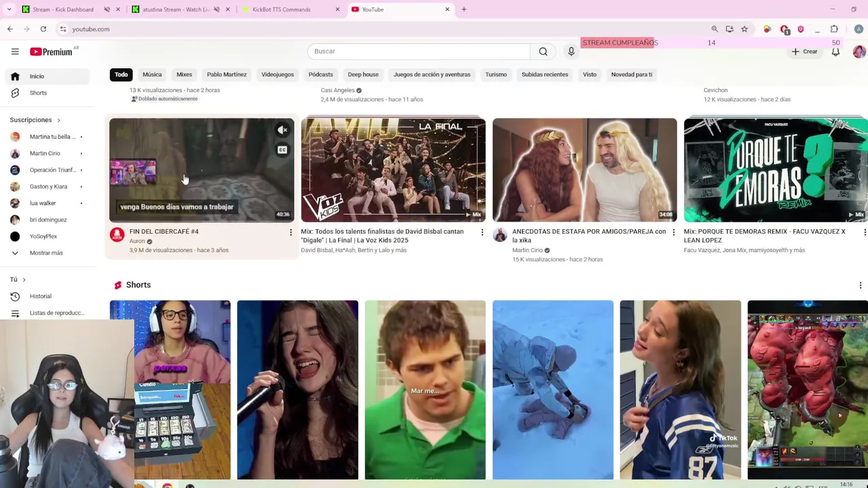Open options menu for PORQUE TE DEMORAS mix
The image size is (868, 488).
pyautogui.click(x=865, y=232)
